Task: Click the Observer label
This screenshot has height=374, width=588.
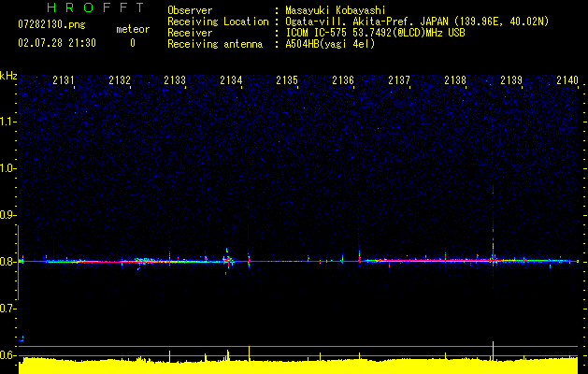Action: pos(190,10)
